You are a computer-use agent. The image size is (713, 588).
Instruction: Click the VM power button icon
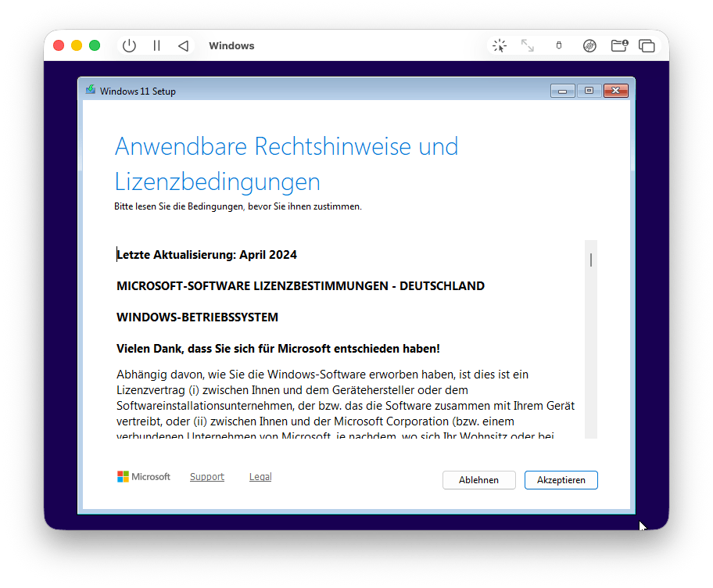[x=129, y=46]
